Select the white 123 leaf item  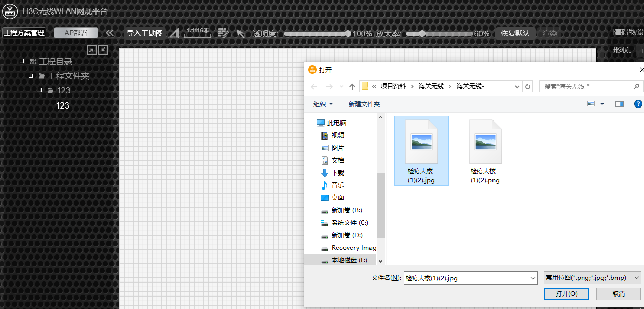(x=62, y=105)
